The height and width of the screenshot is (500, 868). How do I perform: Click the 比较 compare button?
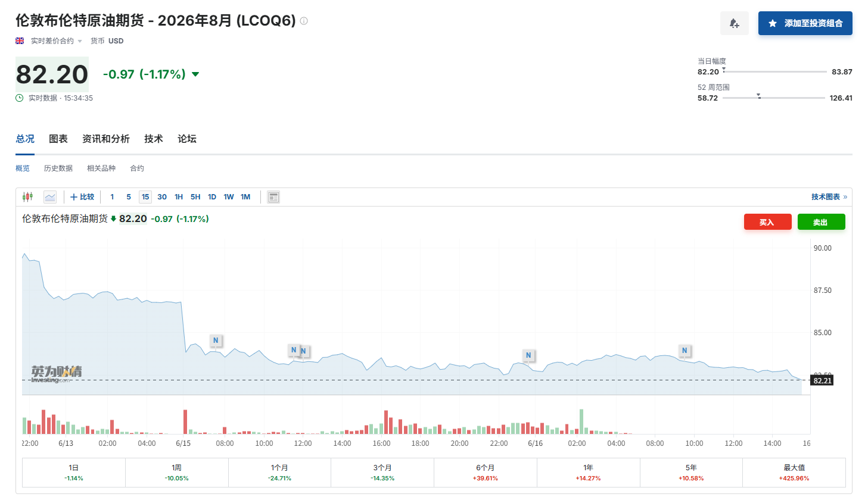pyautogui.click(x=82, y=197)
